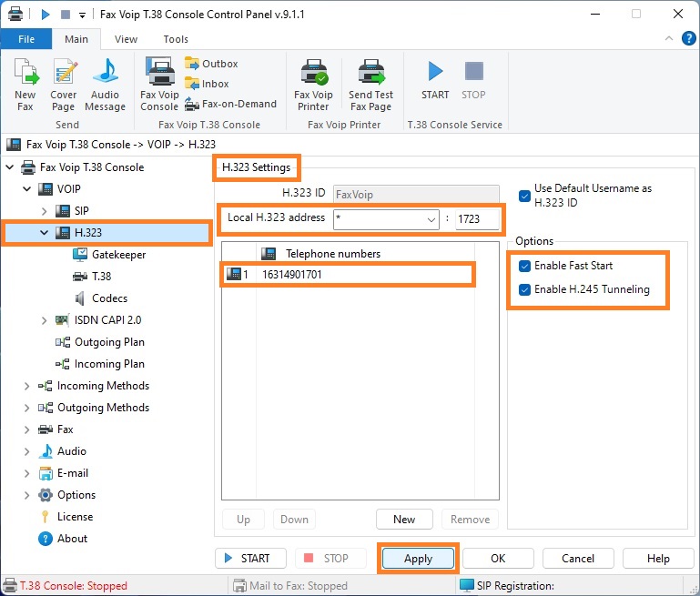Viewport: 700px width, 596px height.
Task: Click the Telephone numbers column header
Action: [332, 254]
